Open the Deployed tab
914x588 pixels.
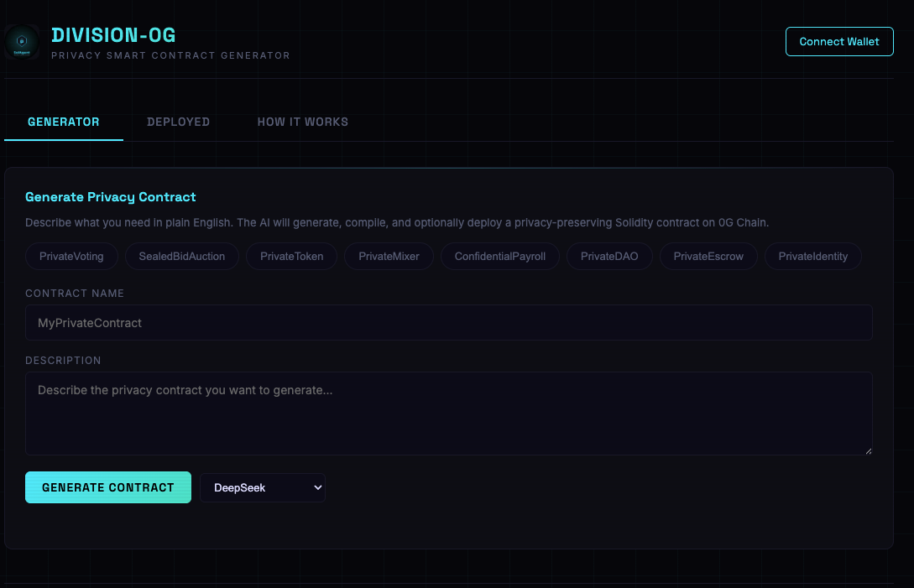(178, 122)
